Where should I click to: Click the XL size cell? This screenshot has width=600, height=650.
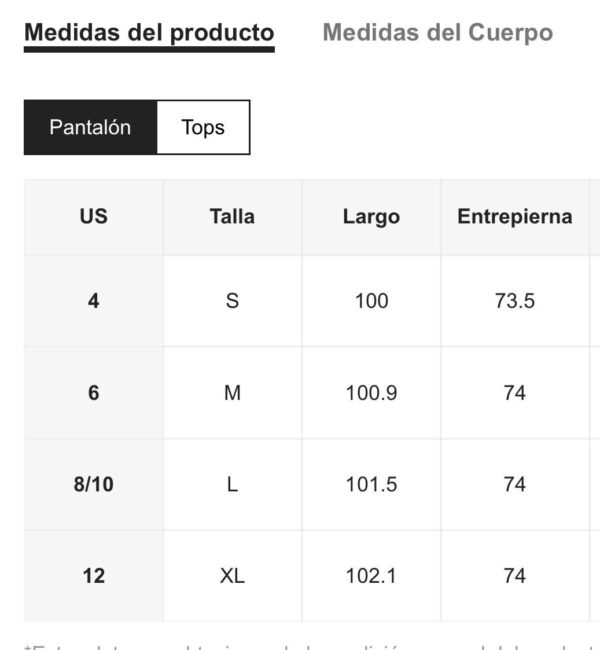[233, 576]
